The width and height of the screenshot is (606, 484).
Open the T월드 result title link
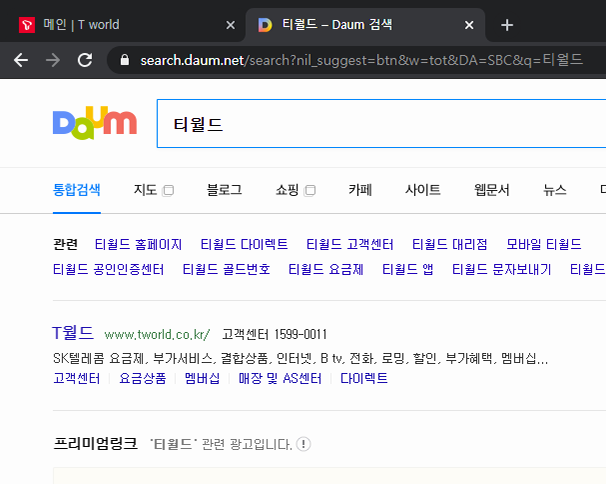click(x=73, y=333)
